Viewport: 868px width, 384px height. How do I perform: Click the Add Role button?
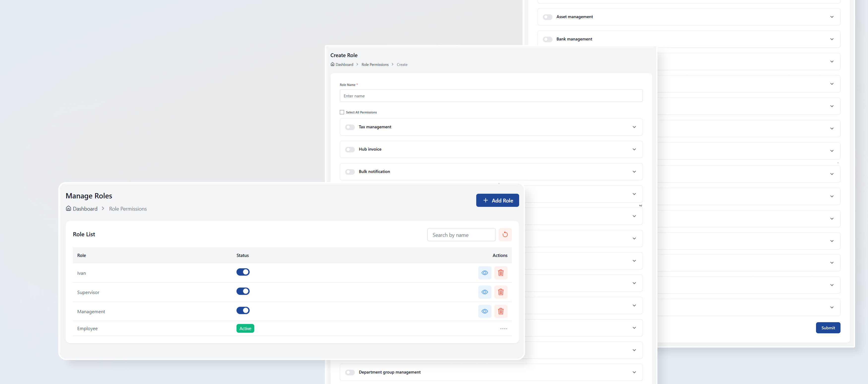498,200
